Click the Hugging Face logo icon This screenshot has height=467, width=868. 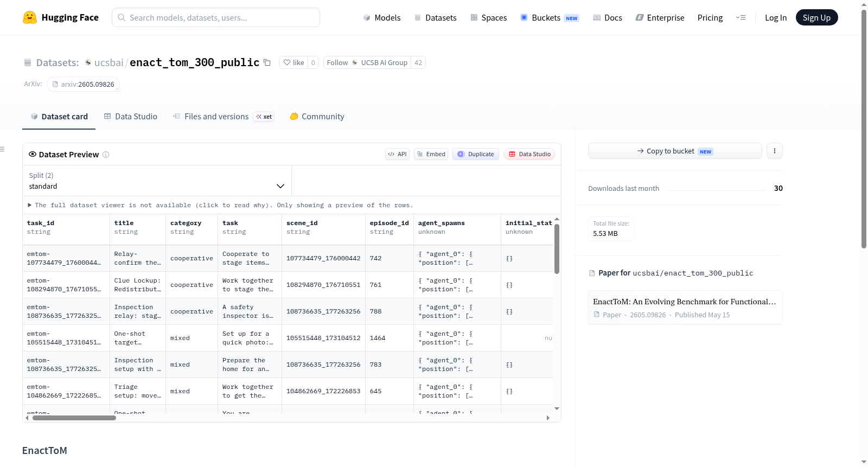[x=30, y=17]
